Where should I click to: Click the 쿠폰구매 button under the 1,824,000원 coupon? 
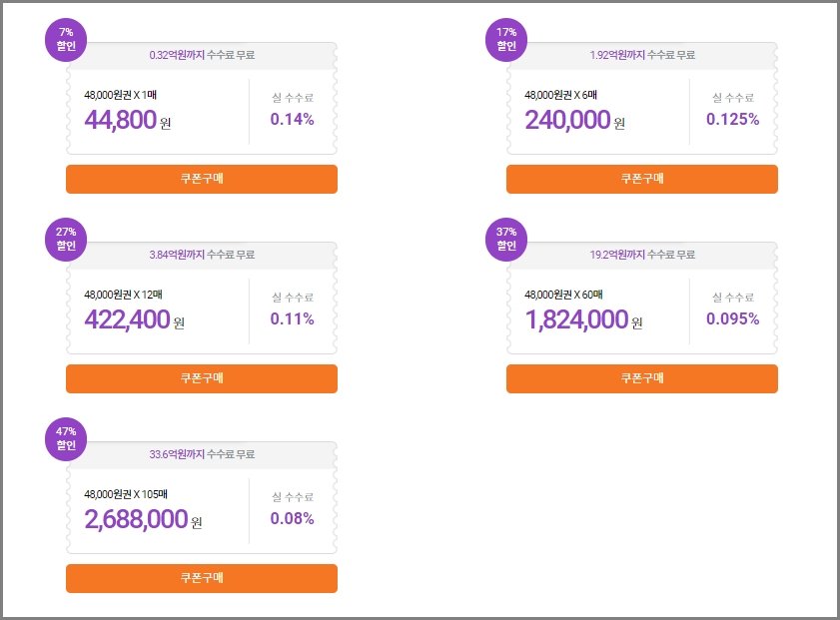(641, 378)
